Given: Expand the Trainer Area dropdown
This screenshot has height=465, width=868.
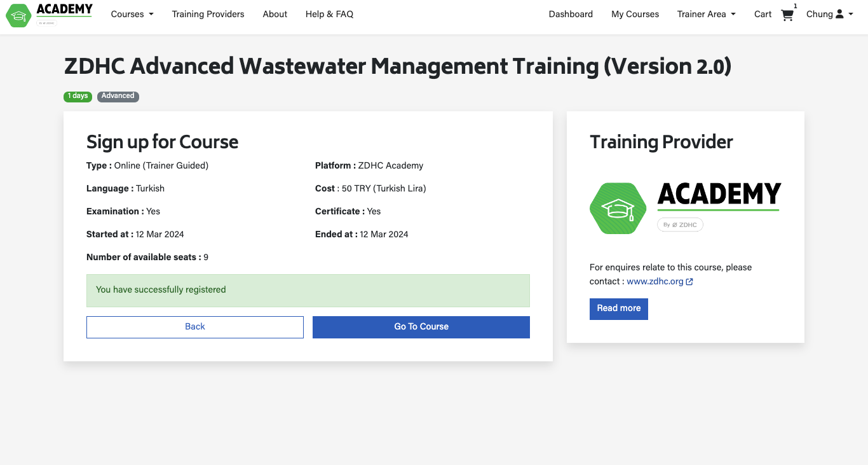Looking at the screenshot, I should 707,14.
